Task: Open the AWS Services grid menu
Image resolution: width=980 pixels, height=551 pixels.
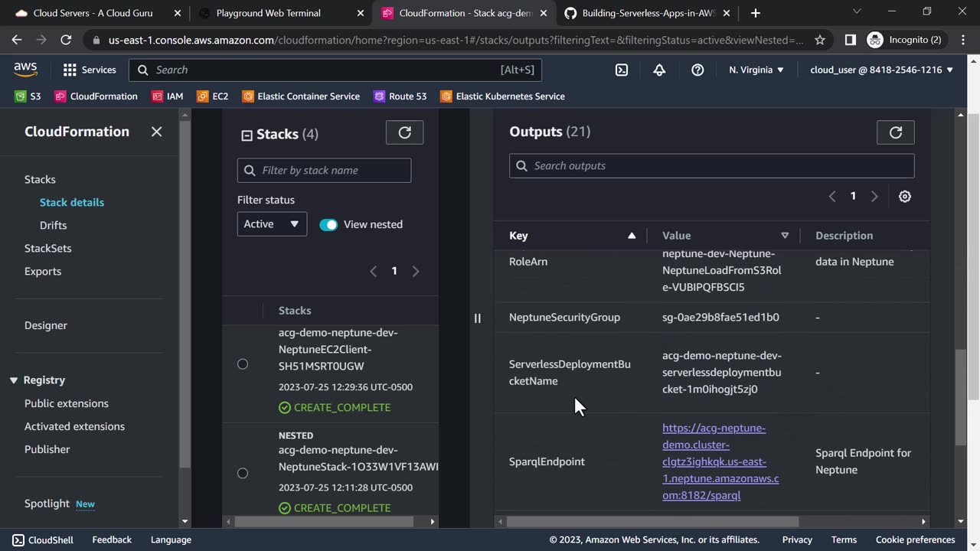Action: (x=89, y=70)
